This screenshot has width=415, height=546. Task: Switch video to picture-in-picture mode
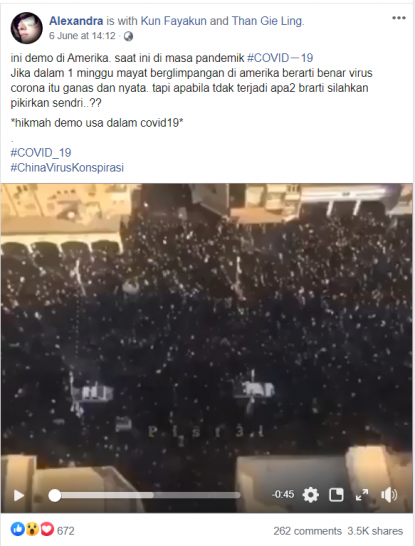[336, 494]
